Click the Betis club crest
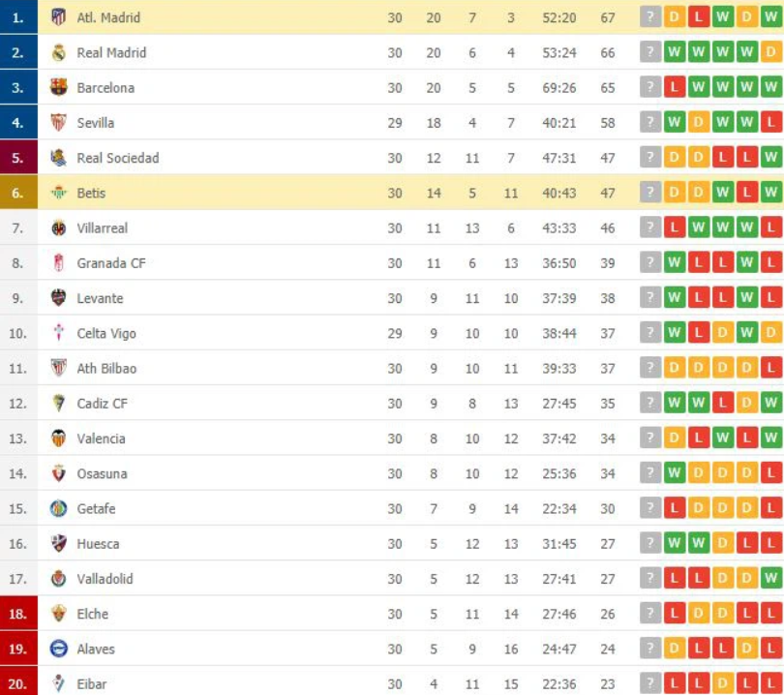 point(59,193)
